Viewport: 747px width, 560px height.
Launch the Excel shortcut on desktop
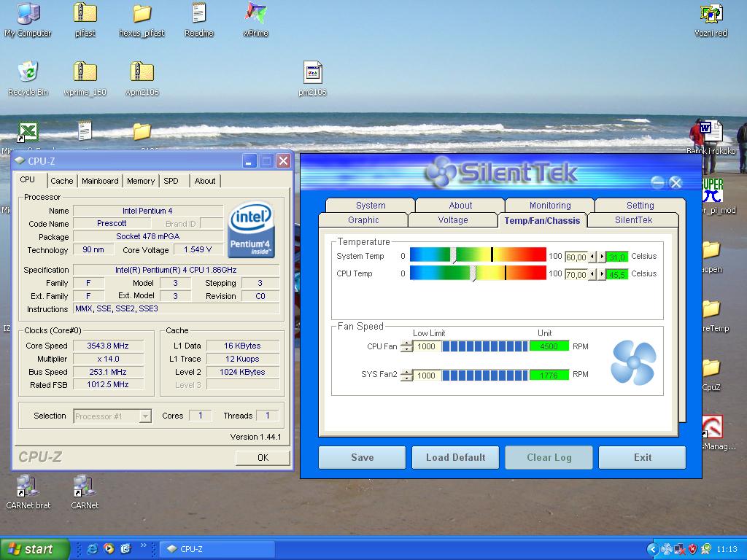(28, 132)
